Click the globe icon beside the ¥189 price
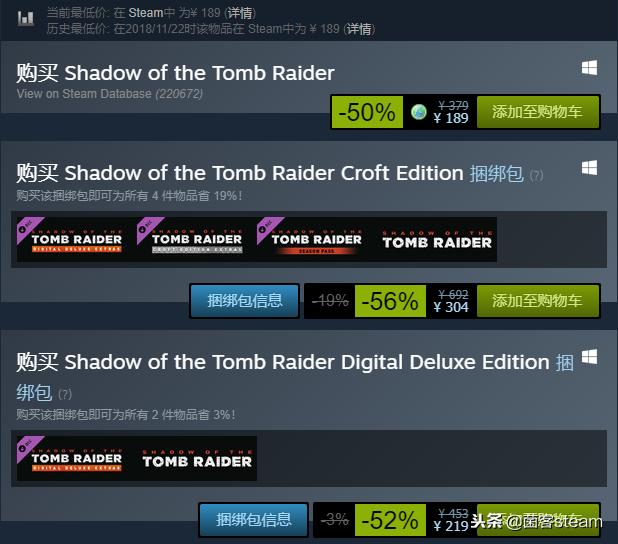Image resolution: width=618 pixels, height=544 pixels. click(418, 112)
